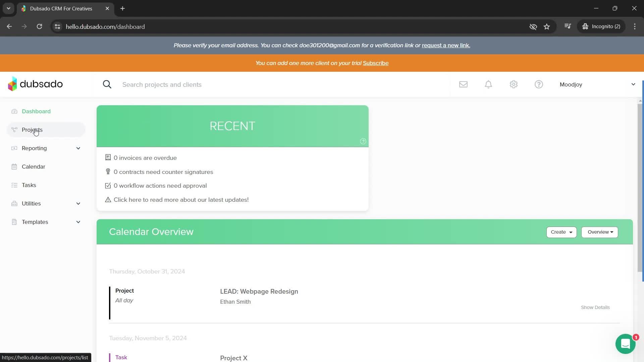Viewport: 644px width, 362px height.
Task: Reload the page
Action: (x=39, y=26)
